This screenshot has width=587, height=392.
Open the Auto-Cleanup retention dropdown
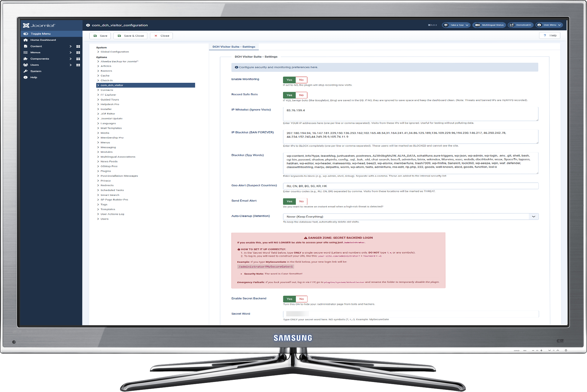click(533, 216)
